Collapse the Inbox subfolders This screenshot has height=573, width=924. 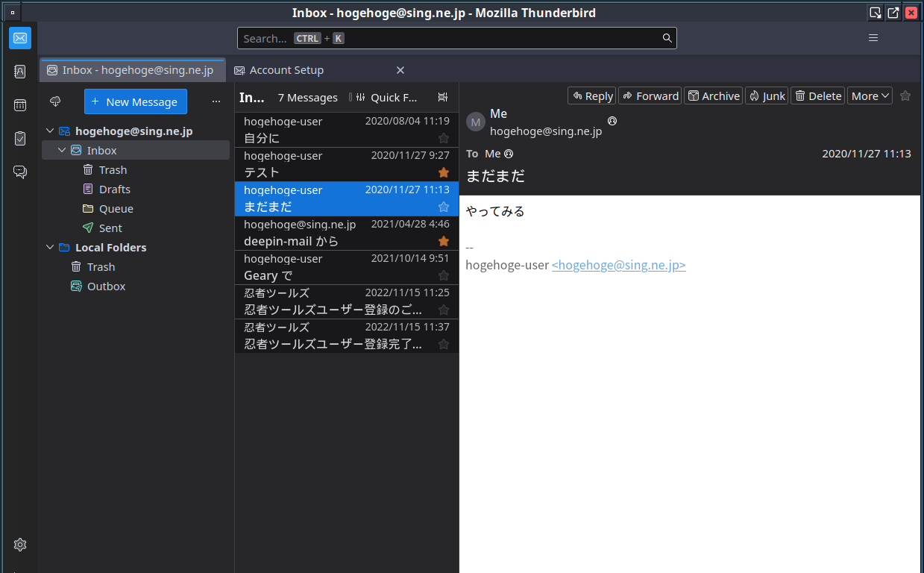tap(62, 150)
